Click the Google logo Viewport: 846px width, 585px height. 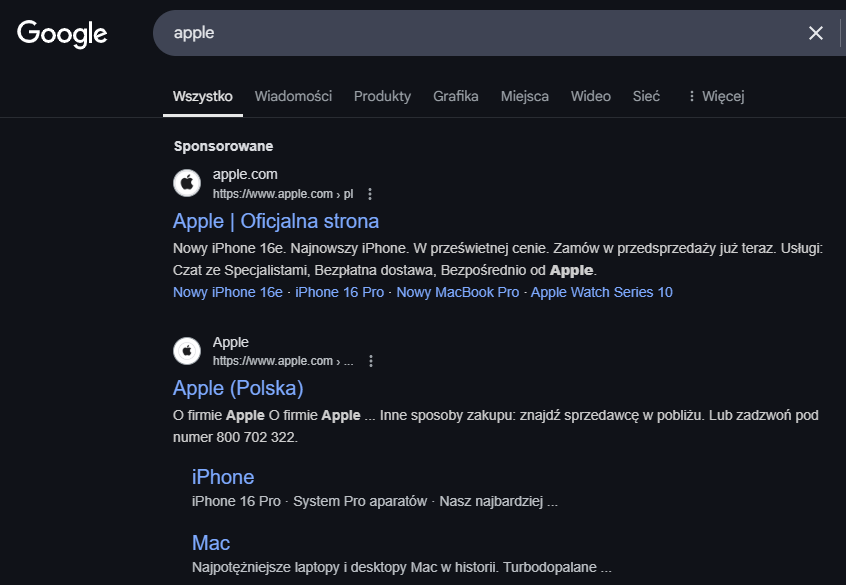(62, 33)
